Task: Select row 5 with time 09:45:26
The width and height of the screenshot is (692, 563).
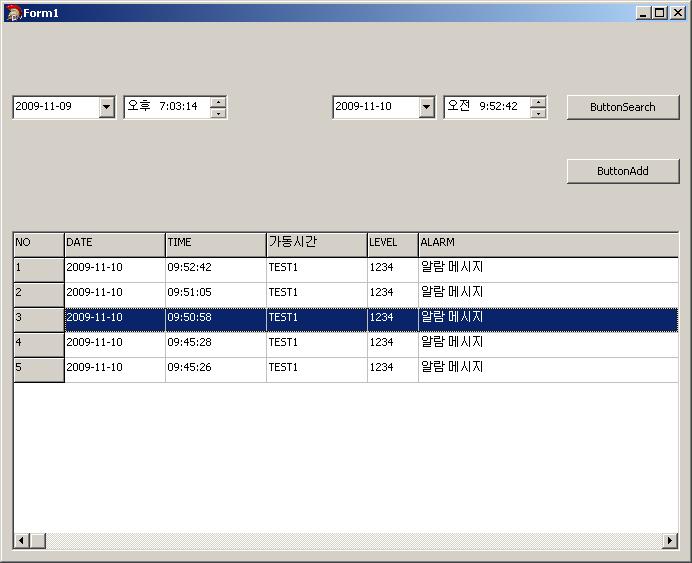Action: coord(215,368)
